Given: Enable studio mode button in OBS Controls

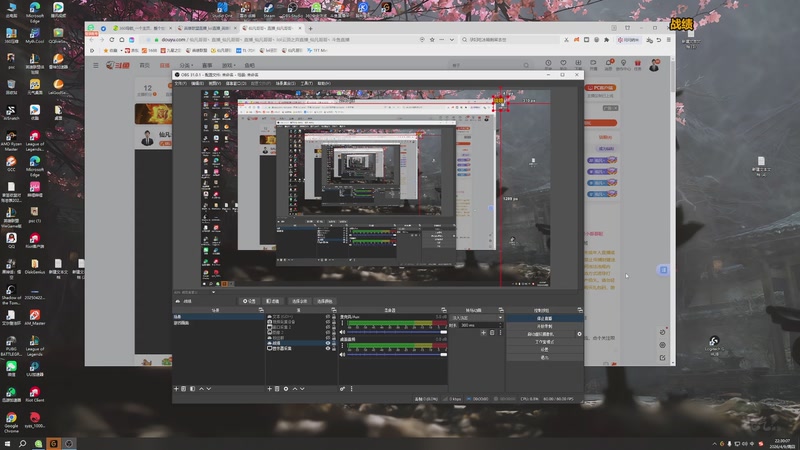Looking at the screenshot, I should [544, 342].
